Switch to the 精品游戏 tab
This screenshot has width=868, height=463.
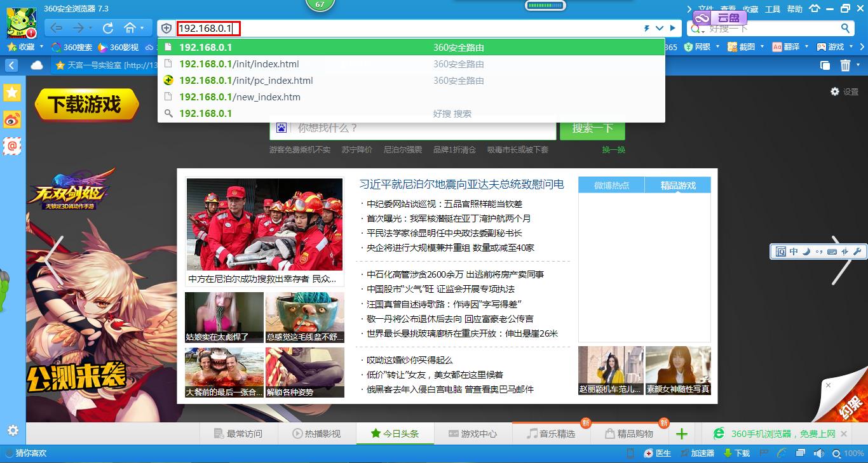click(678, 185)
